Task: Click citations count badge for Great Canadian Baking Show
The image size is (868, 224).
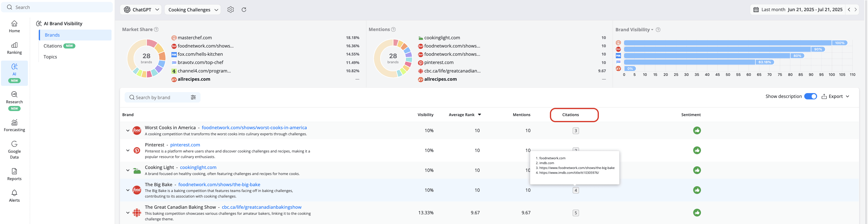Action: click(576, 213)
